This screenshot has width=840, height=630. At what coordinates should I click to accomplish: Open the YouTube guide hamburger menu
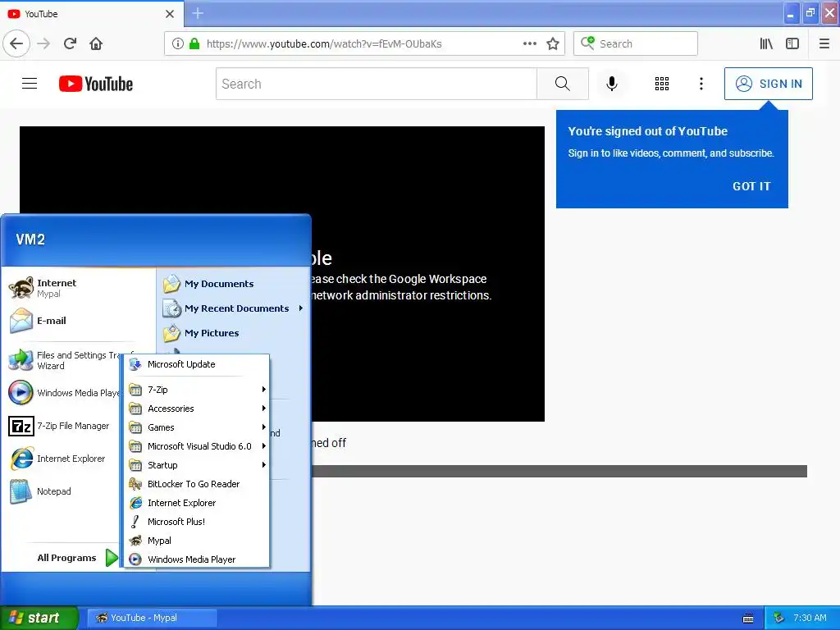pyautogui.click(x=30, y=84)
